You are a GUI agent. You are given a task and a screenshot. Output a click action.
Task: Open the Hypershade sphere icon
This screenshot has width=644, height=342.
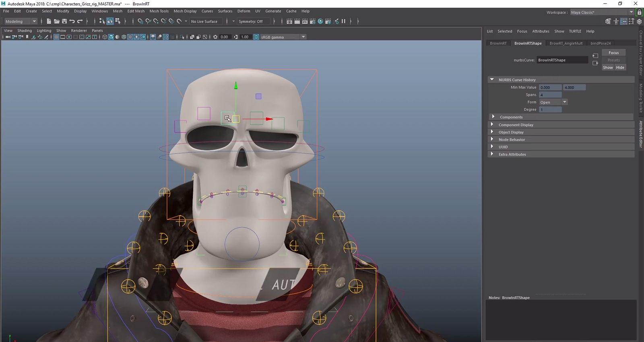[320, 21]
